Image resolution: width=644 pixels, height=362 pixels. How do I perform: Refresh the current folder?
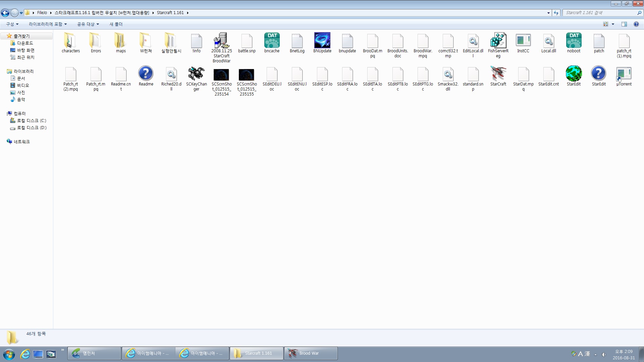[x=556, y=13]
